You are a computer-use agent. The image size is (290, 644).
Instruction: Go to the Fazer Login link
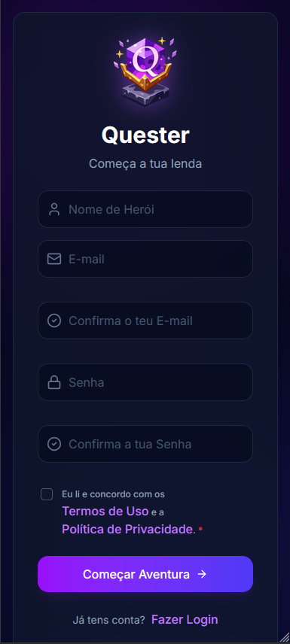(x=185, y=619)
